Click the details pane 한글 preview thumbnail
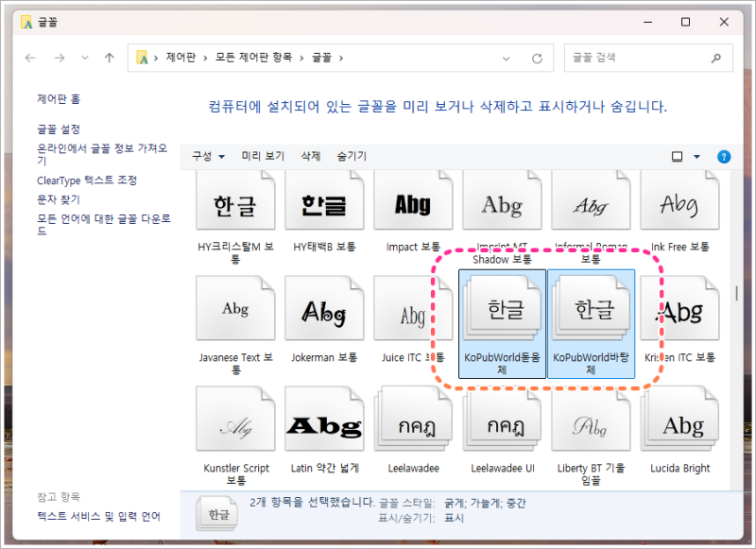Screen dimensions: 756x549 [x=218, y=514]
